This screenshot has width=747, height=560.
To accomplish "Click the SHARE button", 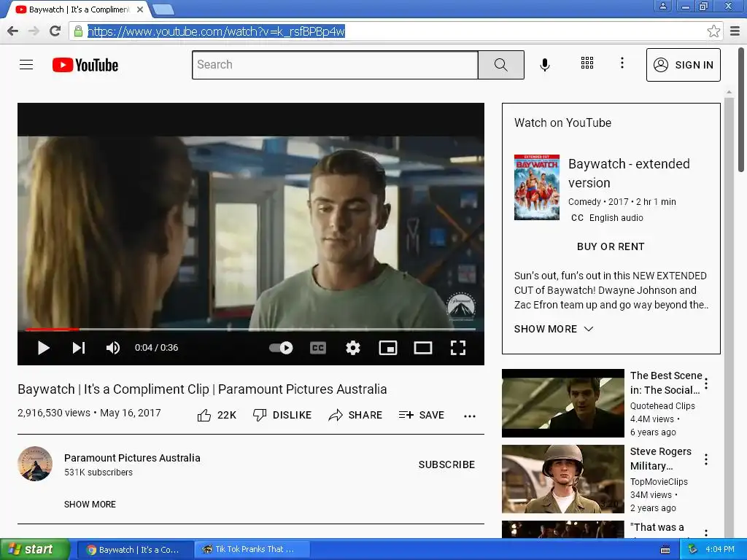I will coord(355,415).
